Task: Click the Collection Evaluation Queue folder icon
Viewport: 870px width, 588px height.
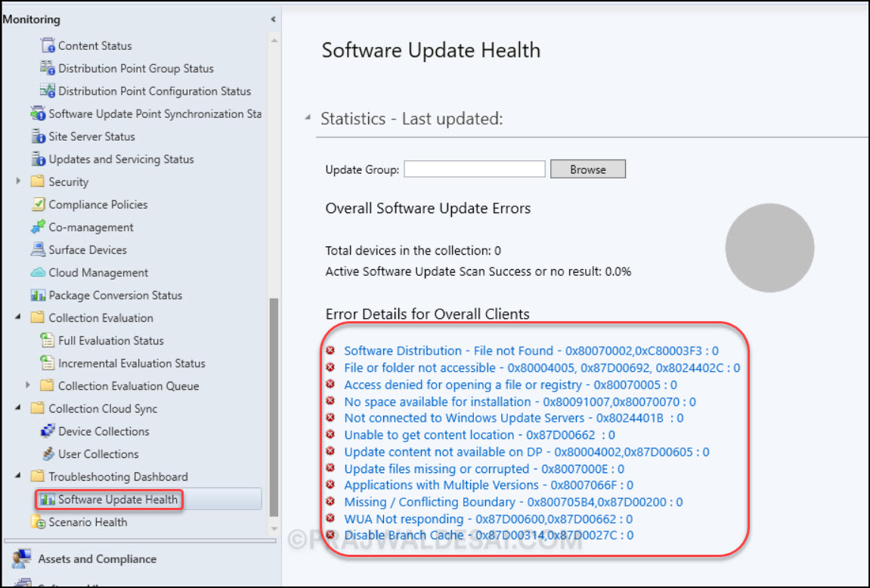Action: point(47,385)
